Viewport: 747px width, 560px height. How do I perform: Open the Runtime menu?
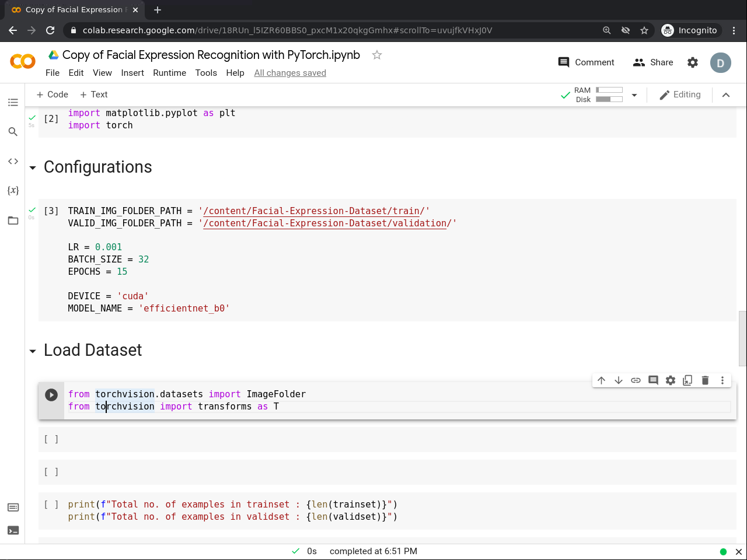[169, 73]
